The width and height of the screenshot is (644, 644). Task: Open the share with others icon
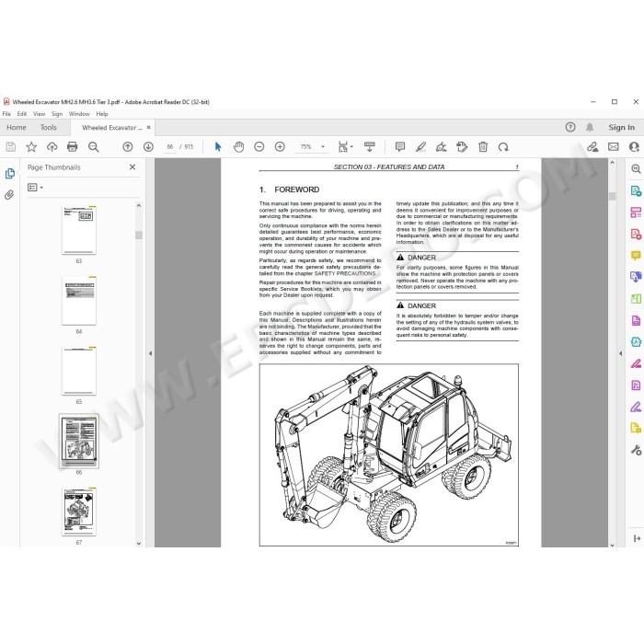pos(634,146)
